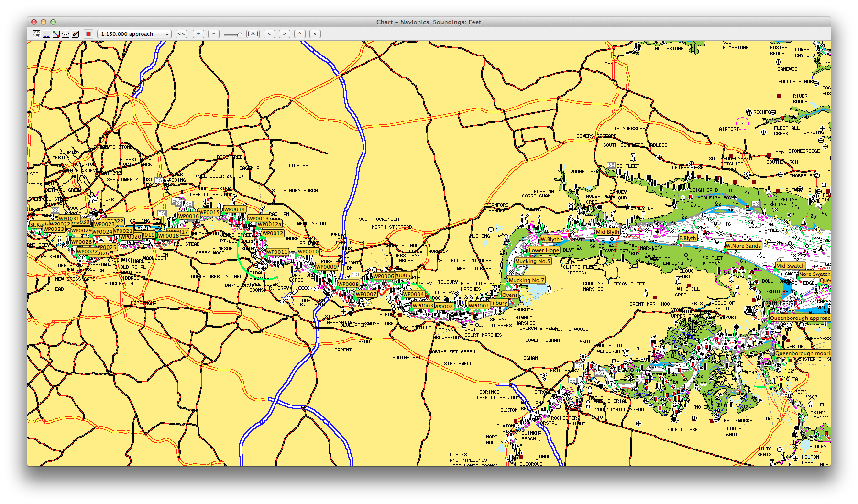Zoom out with the minus button
858x504 pixels.
pos(214,34)
